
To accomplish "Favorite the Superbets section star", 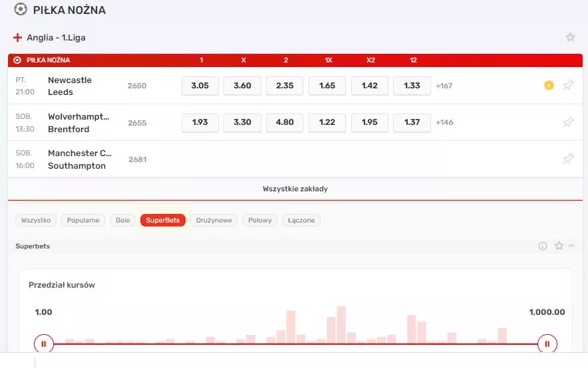I will 559,246.
